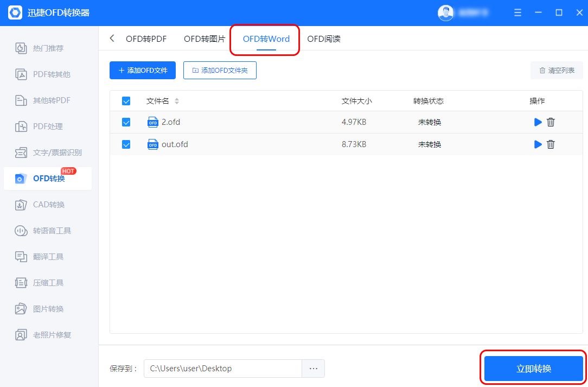
Task: Select PDF转其他 in the sidebar
Action: click(x=47, y=74)
